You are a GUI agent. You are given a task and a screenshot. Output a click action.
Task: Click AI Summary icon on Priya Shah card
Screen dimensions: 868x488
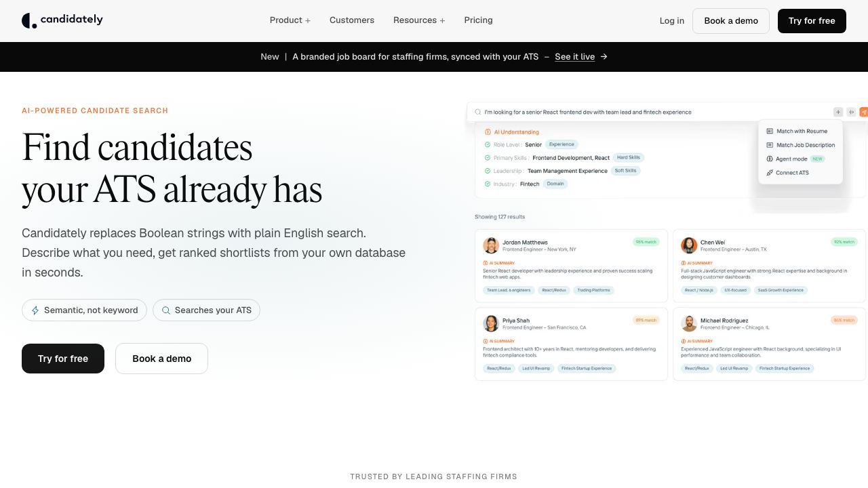[x=485, y=341]
